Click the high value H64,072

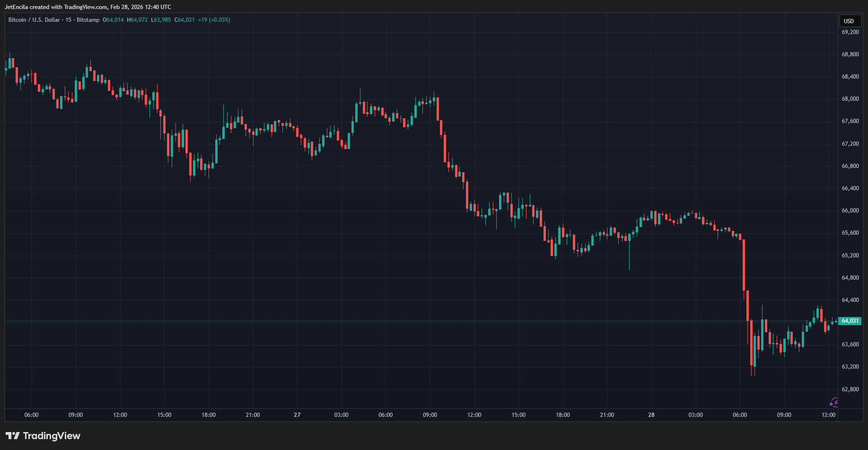coord(137,20)
